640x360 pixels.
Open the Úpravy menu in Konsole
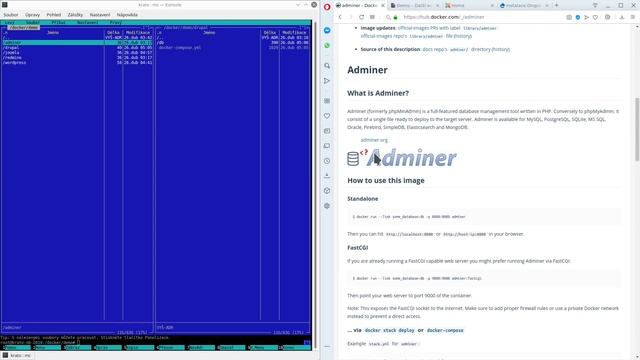[x=33, y=15]
